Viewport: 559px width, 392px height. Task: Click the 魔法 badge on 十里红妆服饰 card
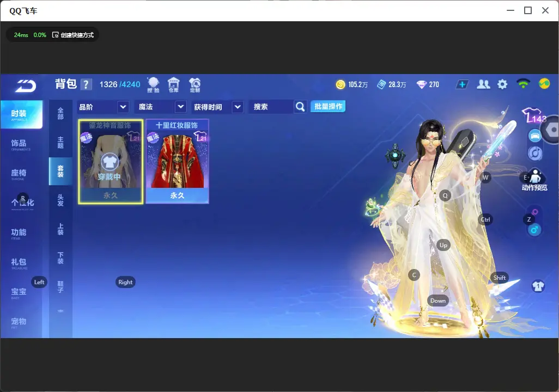coord(153,137)
